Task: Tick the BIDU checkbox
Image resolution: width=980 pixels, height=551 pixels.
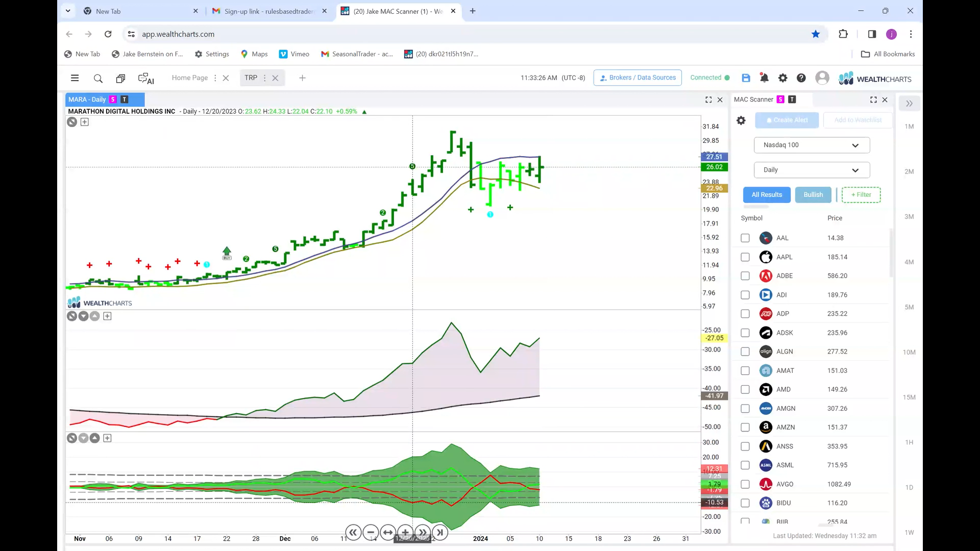Action: pyautogui.click(x=745, y=503)
